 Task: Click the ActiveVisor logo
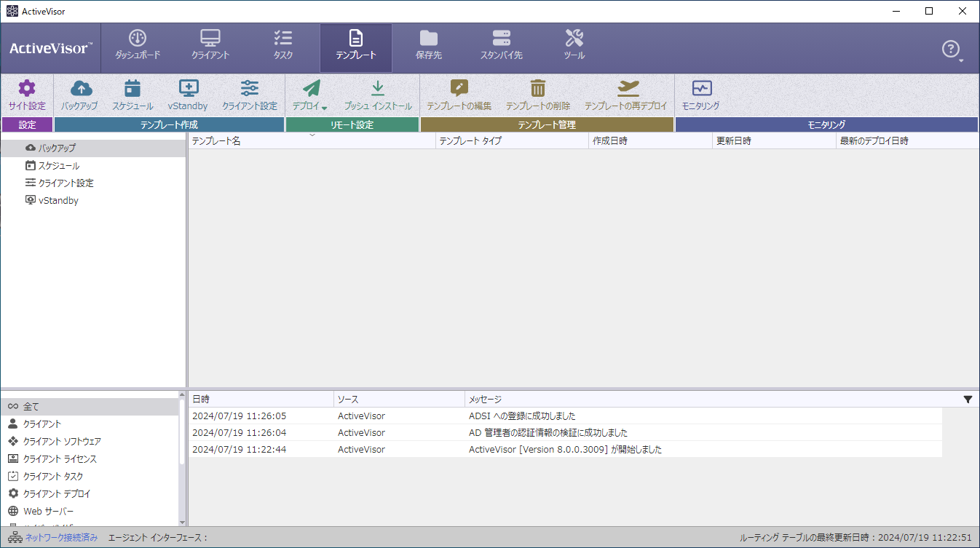[x=50, y=49]
